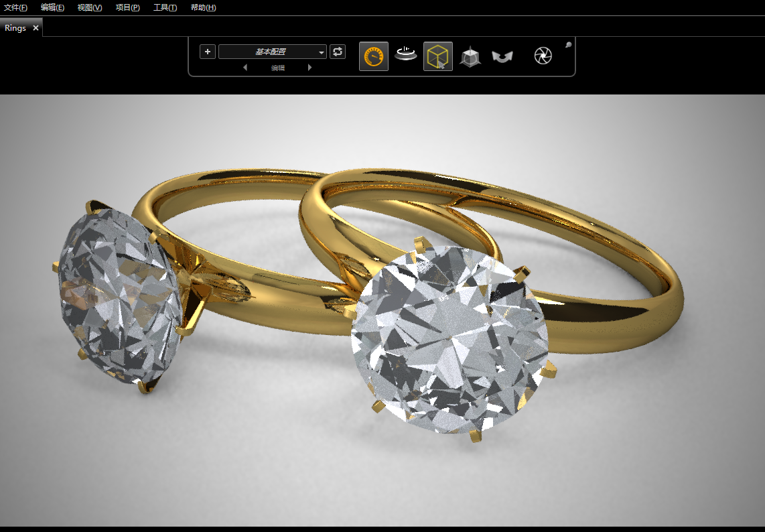765x532 pixels.
Task: Click the add configuration plus button
Action: (x=208, y=52)
